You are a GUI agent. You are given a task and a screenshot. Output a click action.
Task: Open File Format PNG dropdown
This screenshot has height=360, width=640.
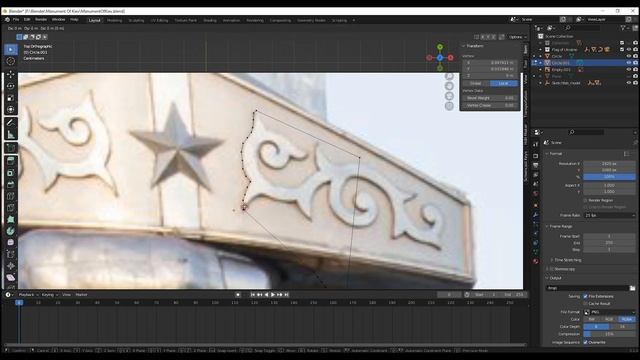(x=609, y=312)
